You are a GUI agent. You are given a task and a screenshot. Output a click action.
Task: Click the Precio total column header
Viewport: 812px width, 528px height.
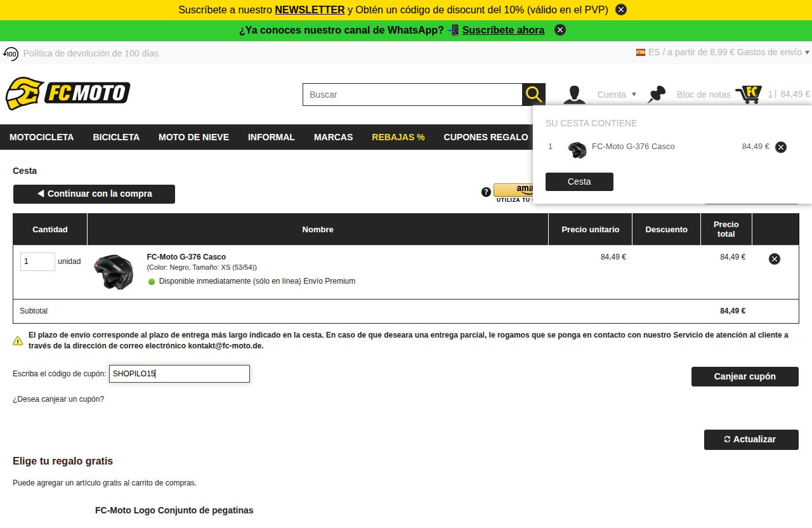point(726,229)
